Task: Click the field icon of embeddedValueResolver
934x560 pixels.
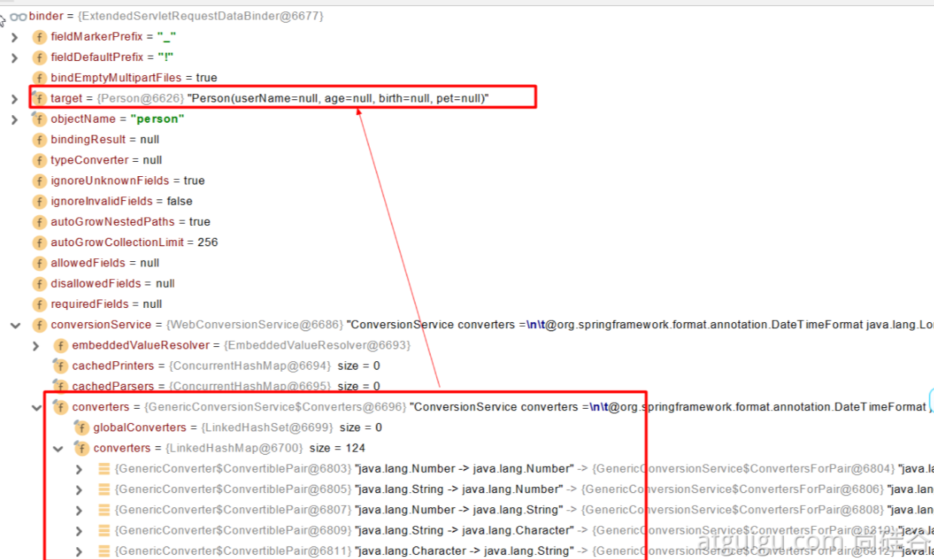Action: (x=60, y=345)
